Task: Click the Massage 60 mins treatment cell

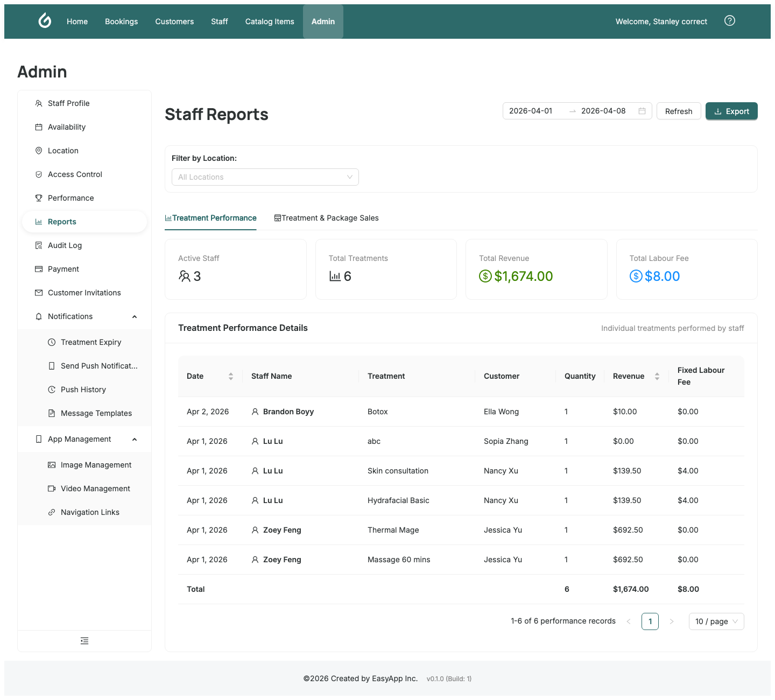Action: (x=399, y=560)
